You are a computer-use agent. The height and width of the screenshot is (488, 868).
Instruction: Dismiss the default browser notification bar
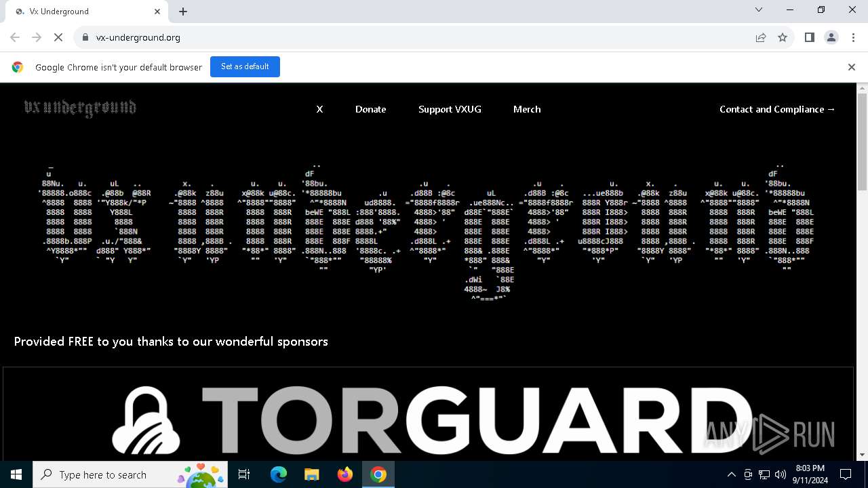click(x=852, y=67)
